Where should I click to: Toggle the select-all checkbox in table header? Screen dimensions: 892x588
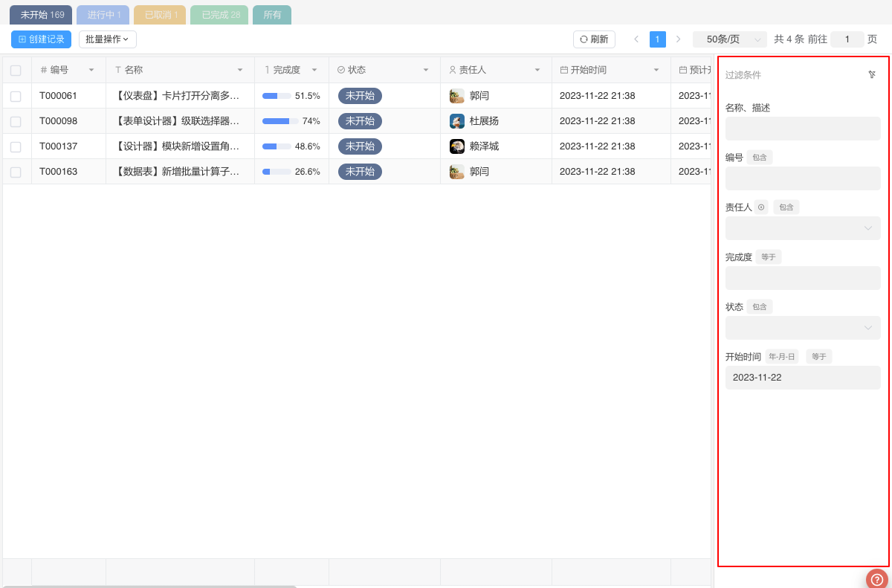[x=16, y=71]
